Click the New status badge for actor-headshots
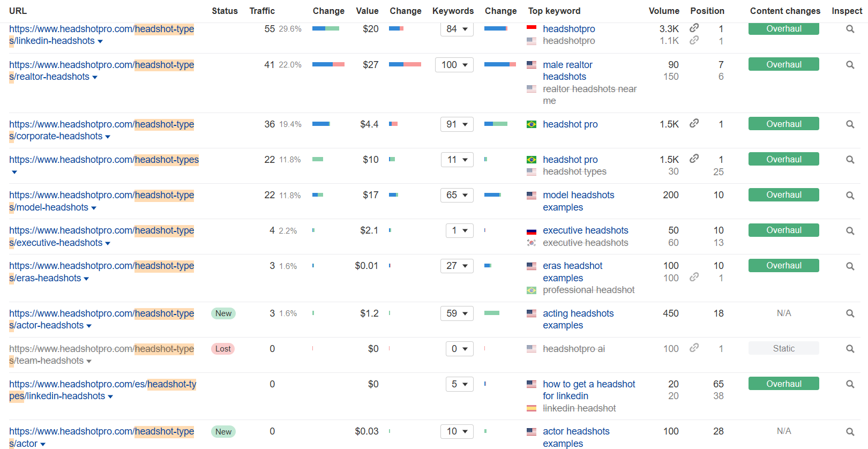 click(x=223, y=313)
